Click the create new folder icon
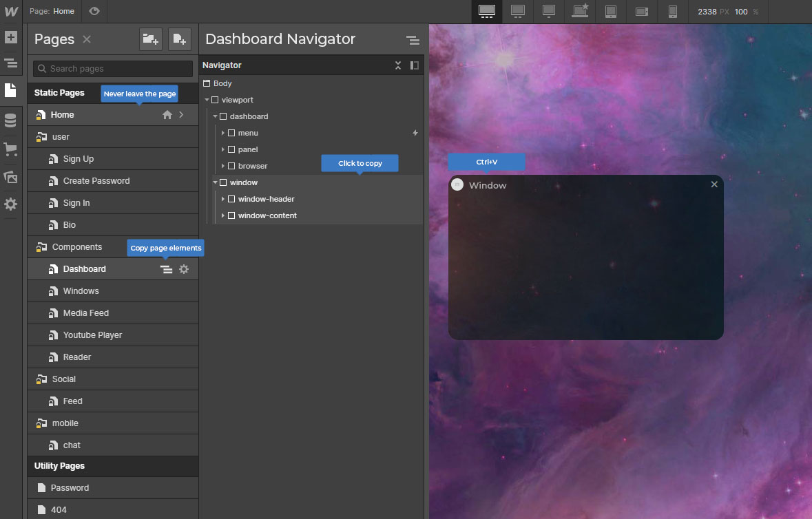 click(150, 39)
